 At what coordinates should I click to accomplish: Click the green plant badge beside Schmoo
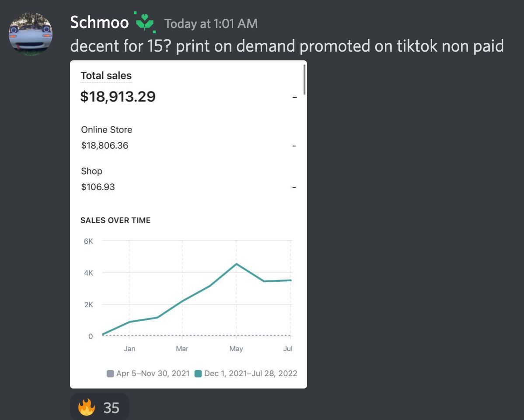pos(145,22)
